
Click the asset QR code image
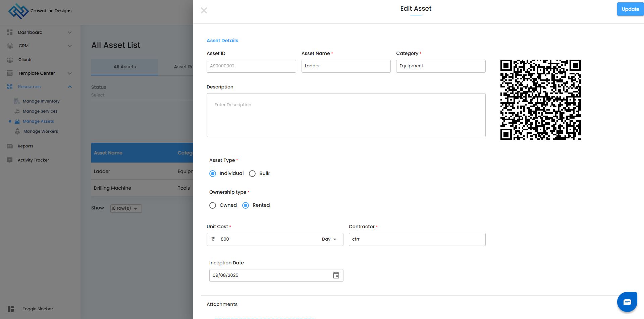(x=541, y=100)
